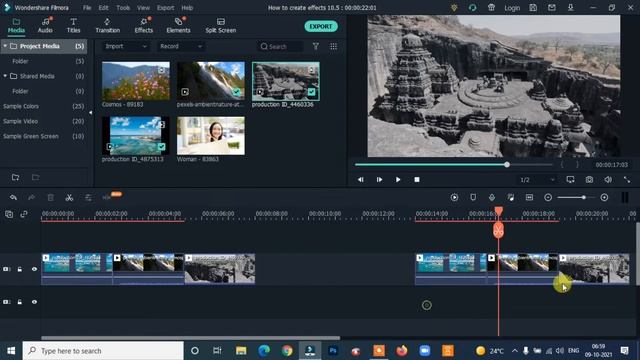Click the previous frame button
This screenshot has height=360, width=640.
pos(360,180)
